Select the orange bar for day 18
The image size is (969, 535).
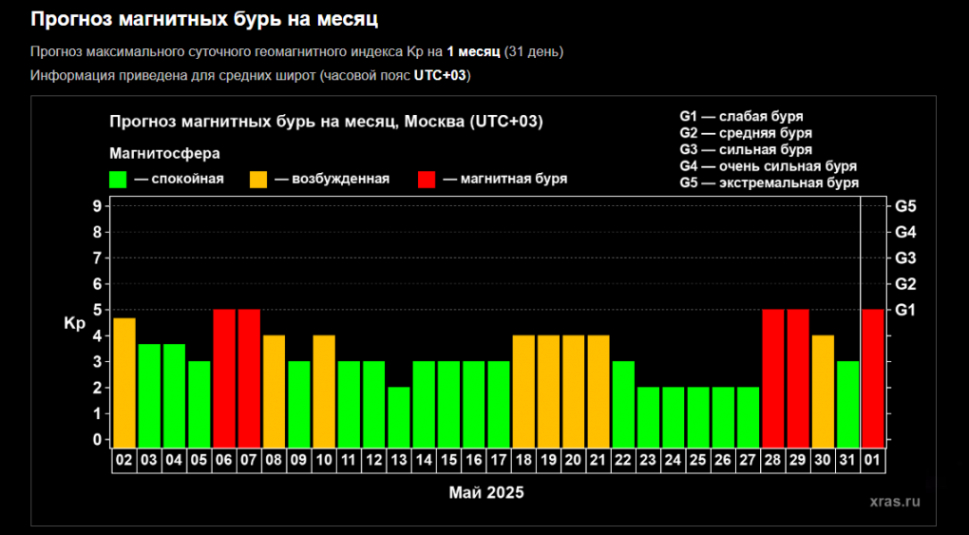point(523,391)
